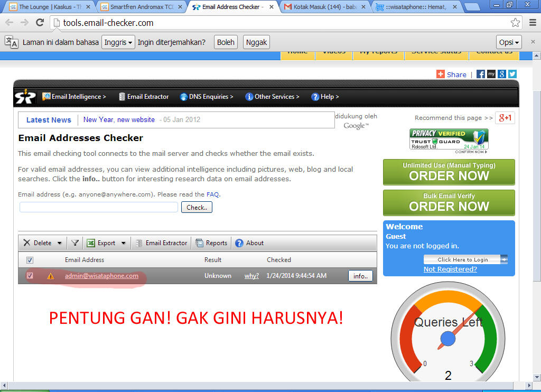Viewport: 541px width, 392px height.
Task: Open admin@wisataphone.com email link
Action: tap(101, 276)
